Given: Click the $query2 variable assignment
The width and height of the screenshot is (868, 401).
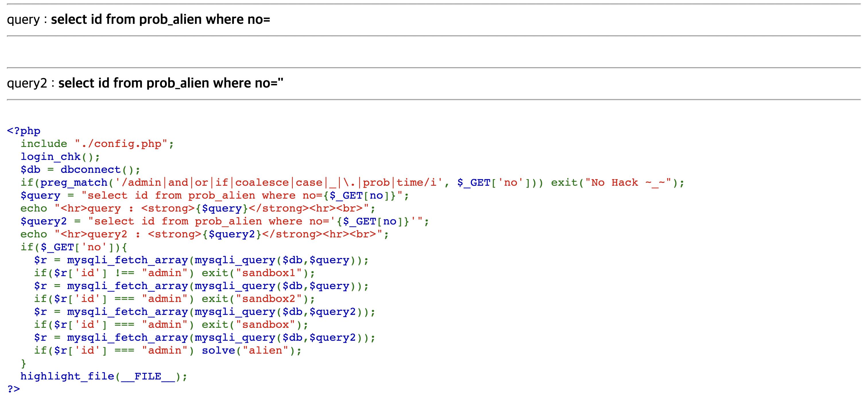Looking at the screenshot, I should point(44,221).
